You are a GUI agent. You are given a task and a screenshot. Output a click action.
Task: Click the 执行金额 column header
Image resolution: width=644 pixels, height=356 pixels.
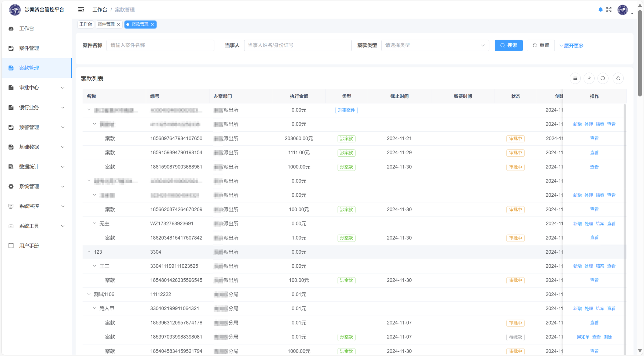click(299, 96)
